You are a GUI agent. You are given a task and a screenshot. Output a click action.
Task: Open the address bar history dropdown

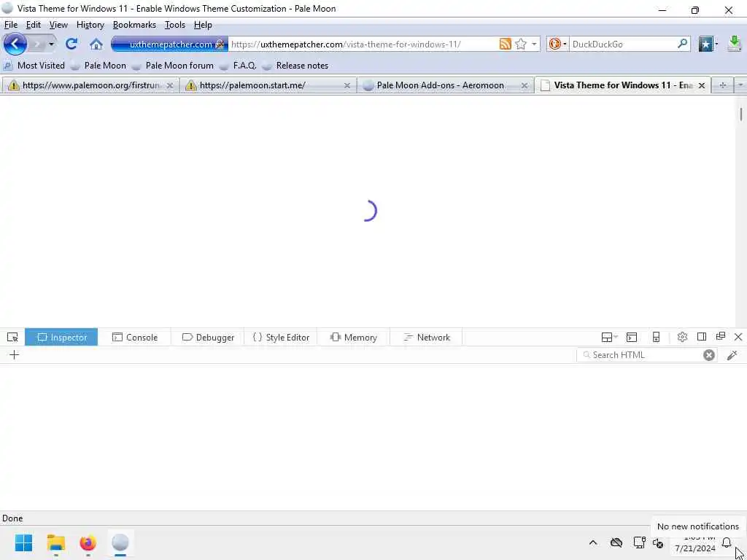pyautogui.click(x=534, y=44)
